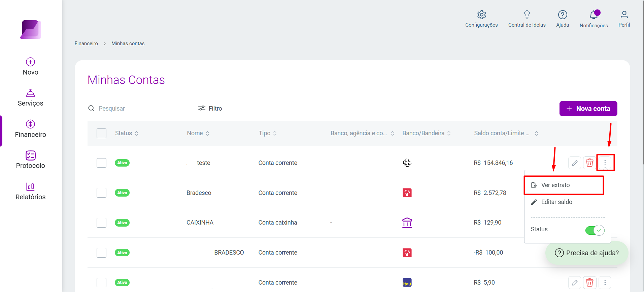
Task: Open Protocolo checklist icon
Action: 31,155
